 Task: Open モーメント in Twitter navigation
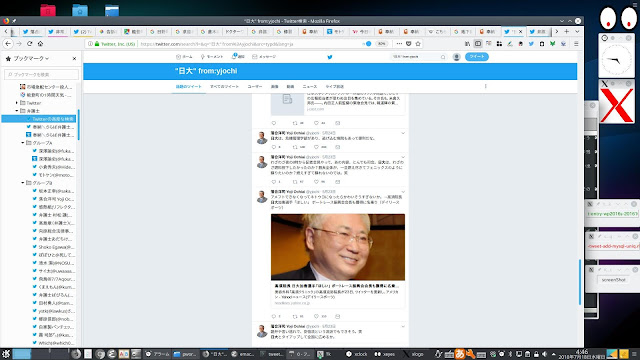211,57
